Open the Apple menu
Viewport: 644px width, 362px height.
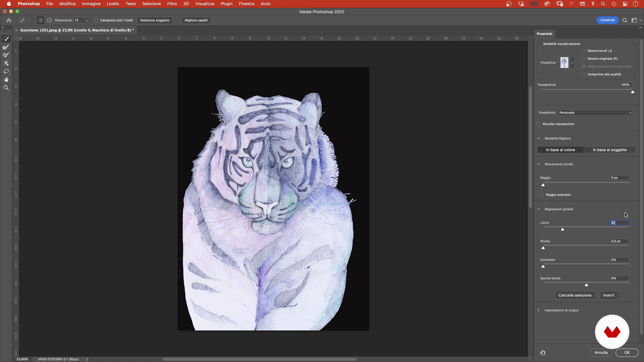pos(9,4)
